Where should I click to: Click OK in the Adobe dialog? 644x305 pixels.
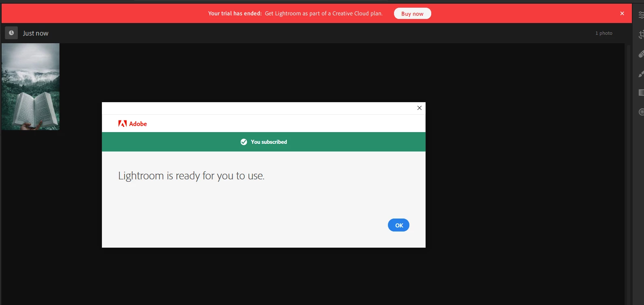point(398,225)
